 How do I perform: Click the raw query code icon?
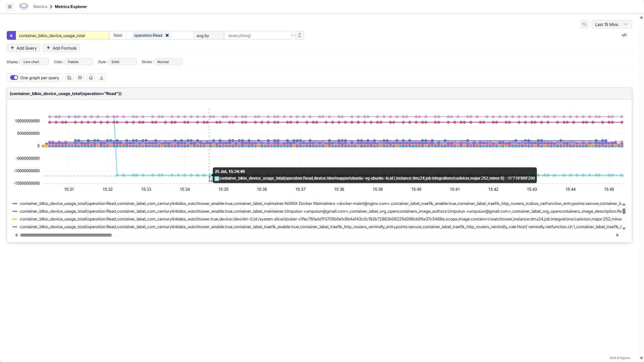tap(625, 35)
